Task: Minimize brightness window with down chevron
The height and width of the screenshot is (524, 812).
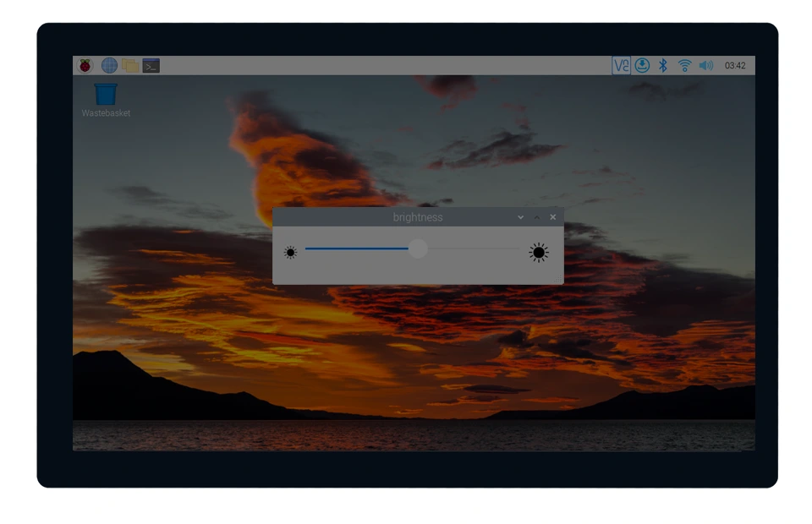Action: click(521, 217)
